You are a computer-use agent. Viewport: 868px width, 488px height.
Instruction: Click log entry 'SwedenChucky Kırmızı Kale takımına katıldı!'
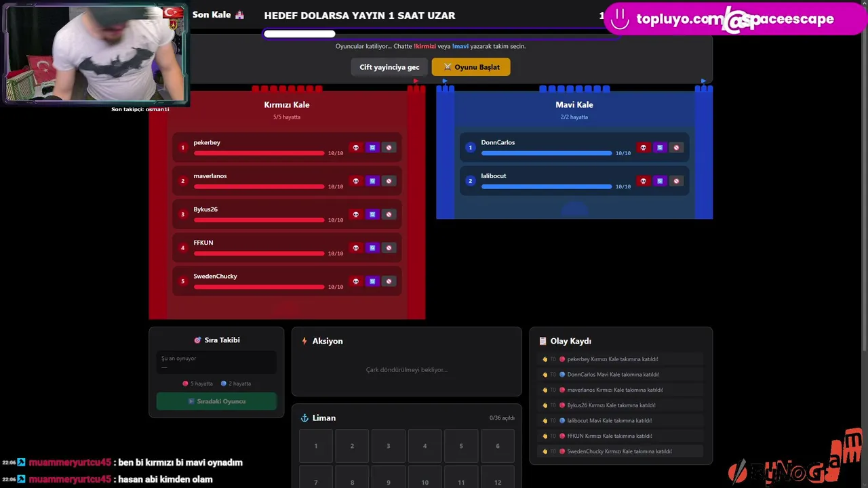(x=619, y=451)
